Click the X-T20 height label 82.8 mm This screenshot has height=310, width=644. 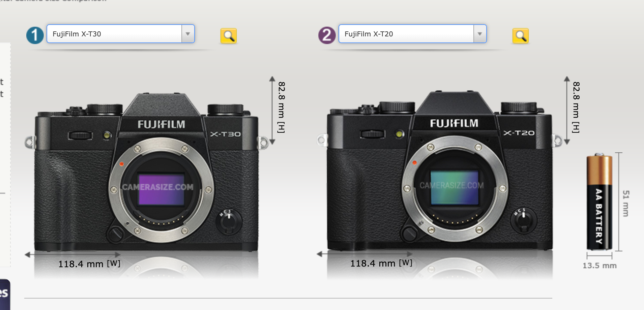coord(576,107)
